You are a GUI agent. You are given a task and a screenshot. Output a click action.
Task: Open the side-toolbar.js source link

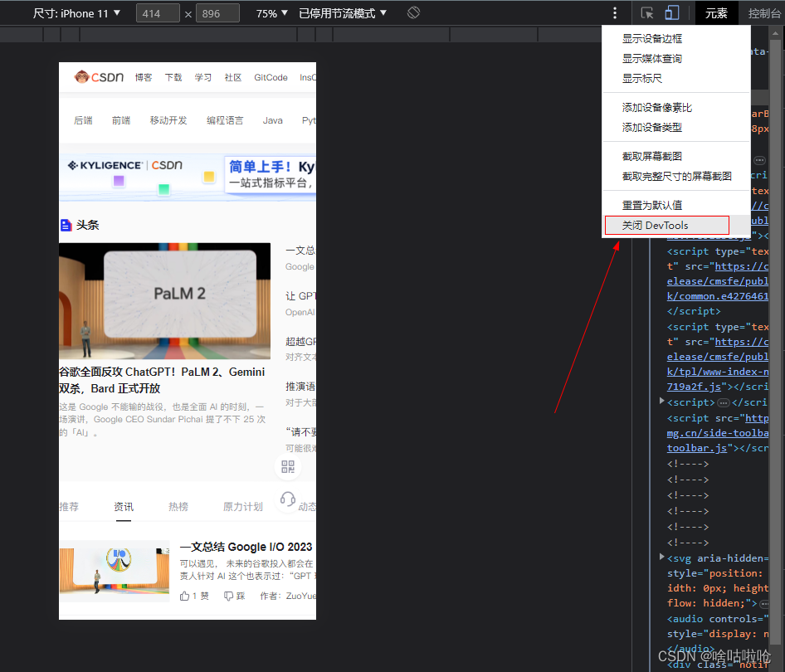(718, 433)
